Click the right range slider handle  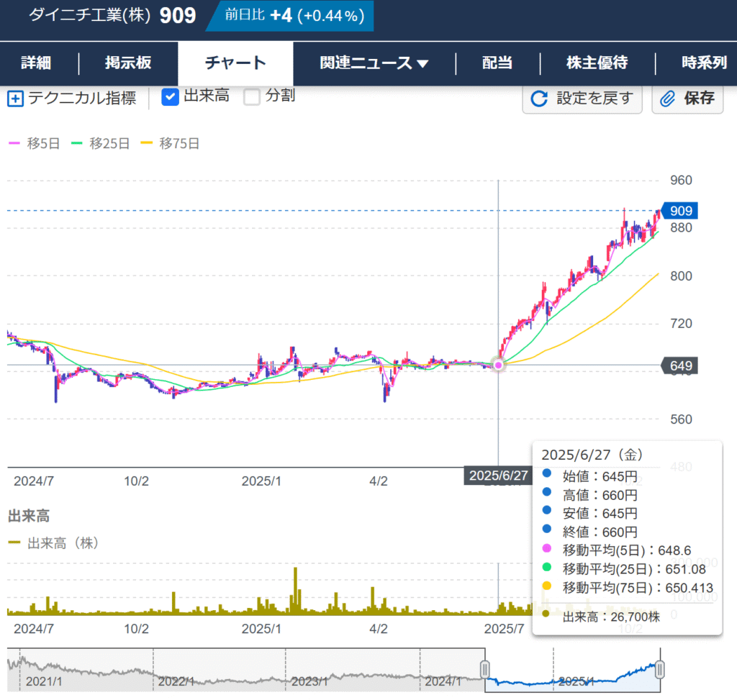(x=659, y=670)
